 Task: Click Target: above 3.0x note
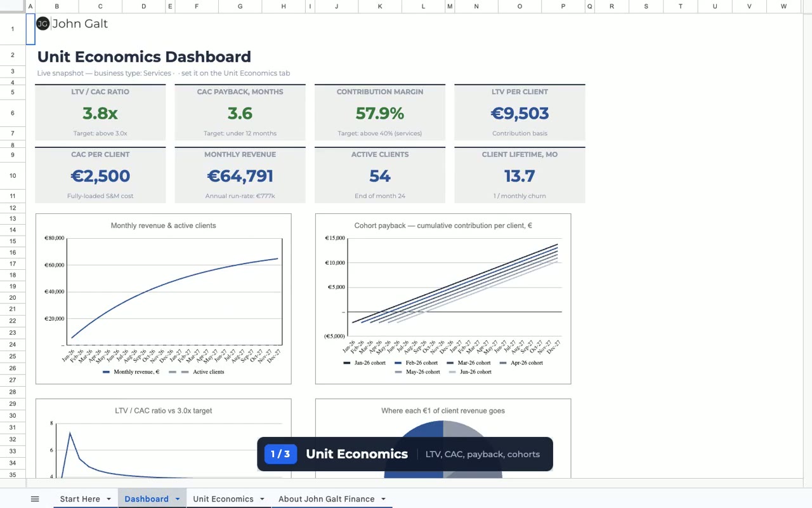click(x=100, y=133)
